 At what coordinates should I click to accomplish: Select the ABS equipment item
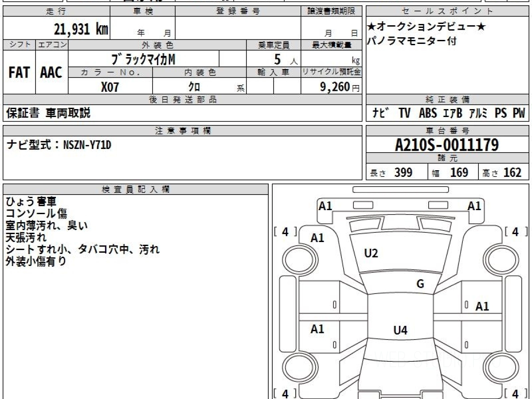(428, 113)
